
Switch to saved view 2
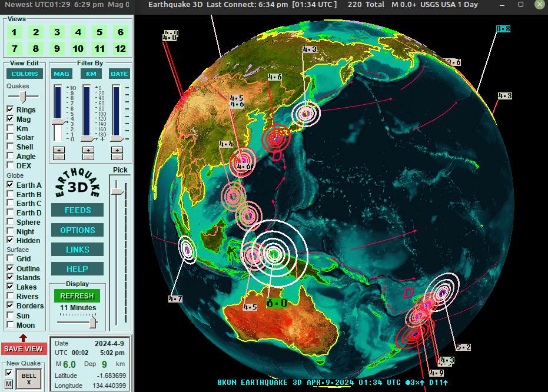36,32
